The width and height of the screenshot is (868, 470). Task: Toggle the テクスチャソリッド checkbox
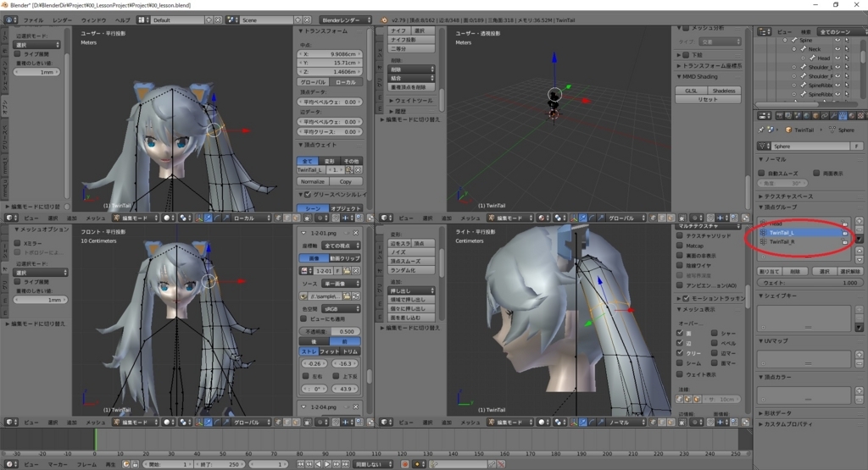679,235
